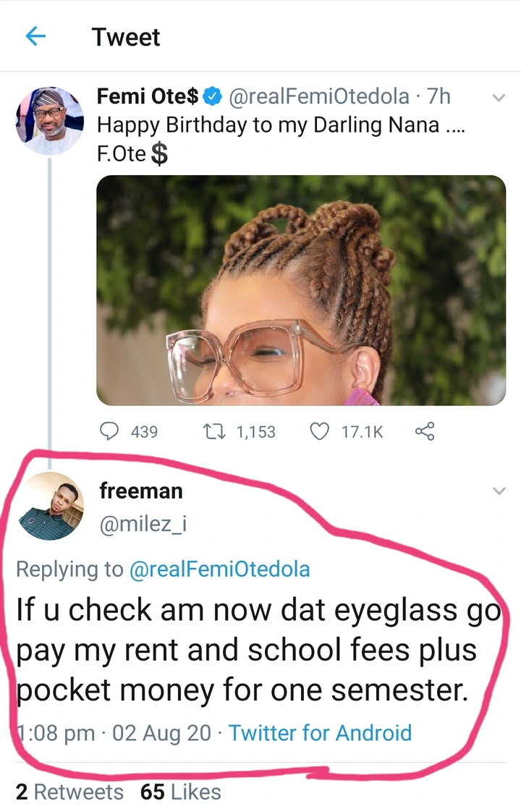This screenshot has width=521, height=812.
Task: Tap the freeman display name
Action: (x=140, y=491)
